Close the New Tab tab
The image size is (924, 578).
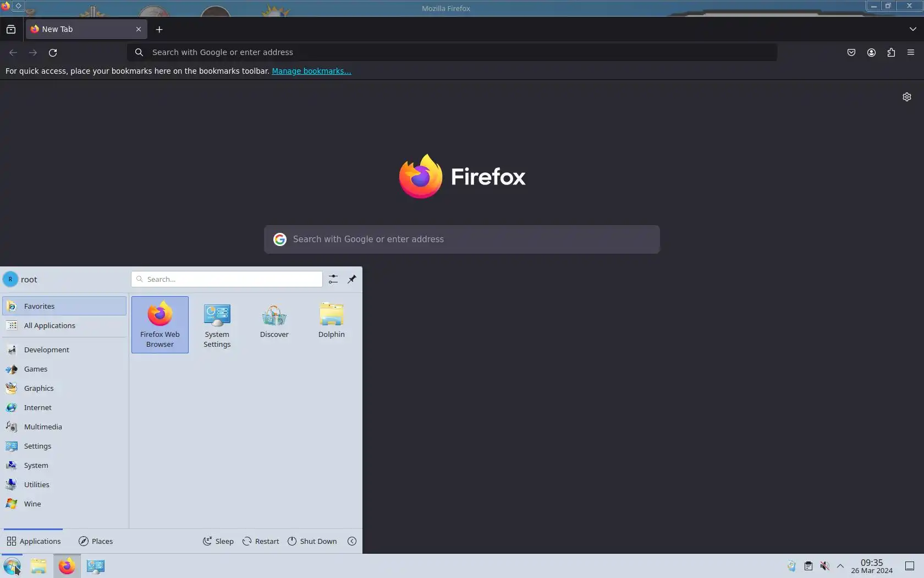pos(139,29)
